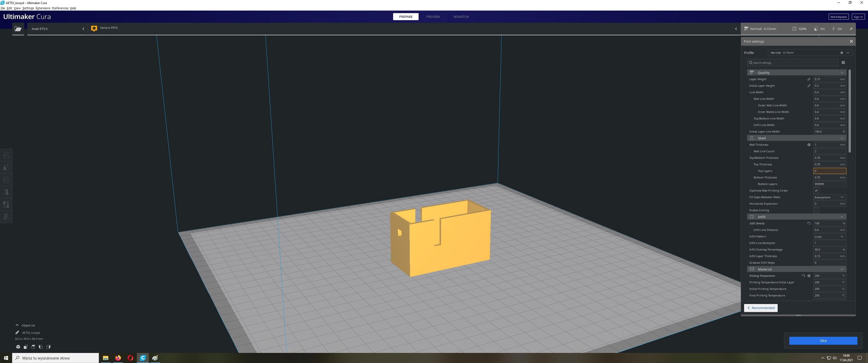The height and width of the screenshot is (363, 868).
Task: Close the Print settings panel
Action: [x=851, y=41]
